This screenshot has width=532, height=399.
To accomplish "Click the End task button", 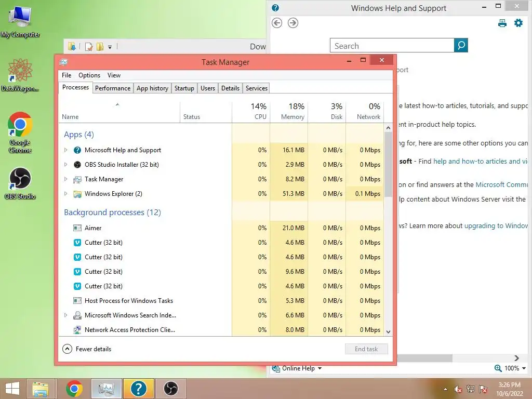I will (x=366, y=349).
